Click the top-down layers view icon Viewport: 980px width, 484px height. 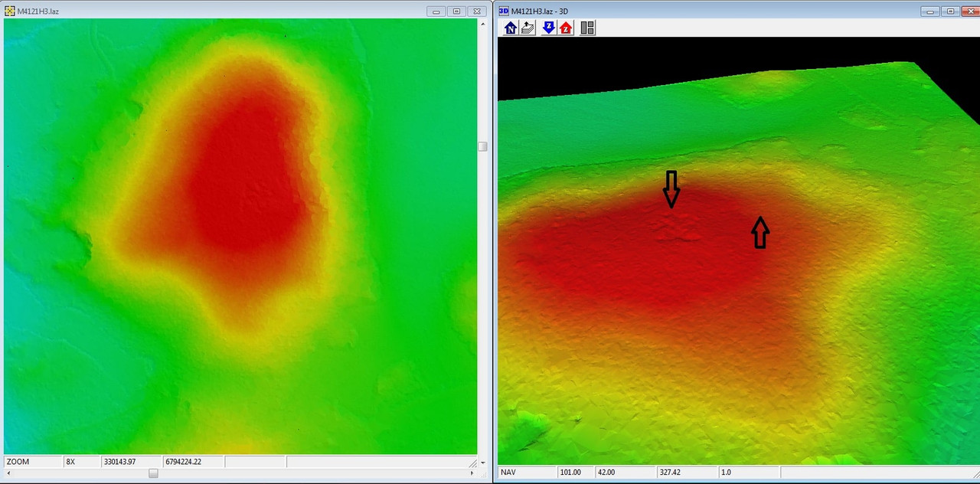[528, 28]
